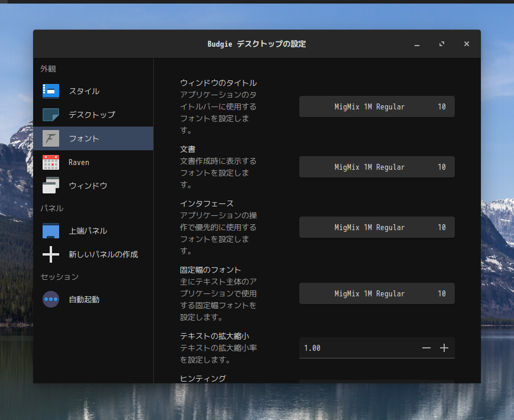Maximize the Budgie settings window
514x420 pixels.
[x=442, y=44]
